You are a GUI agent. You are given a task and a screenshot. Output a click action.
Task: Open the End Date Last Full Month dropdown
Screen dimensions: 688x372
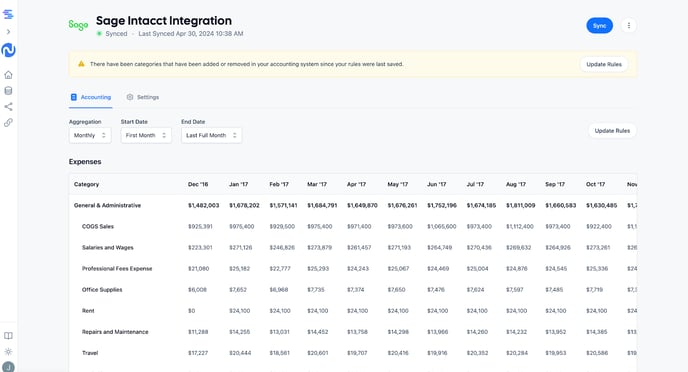(x=211, y=135)
